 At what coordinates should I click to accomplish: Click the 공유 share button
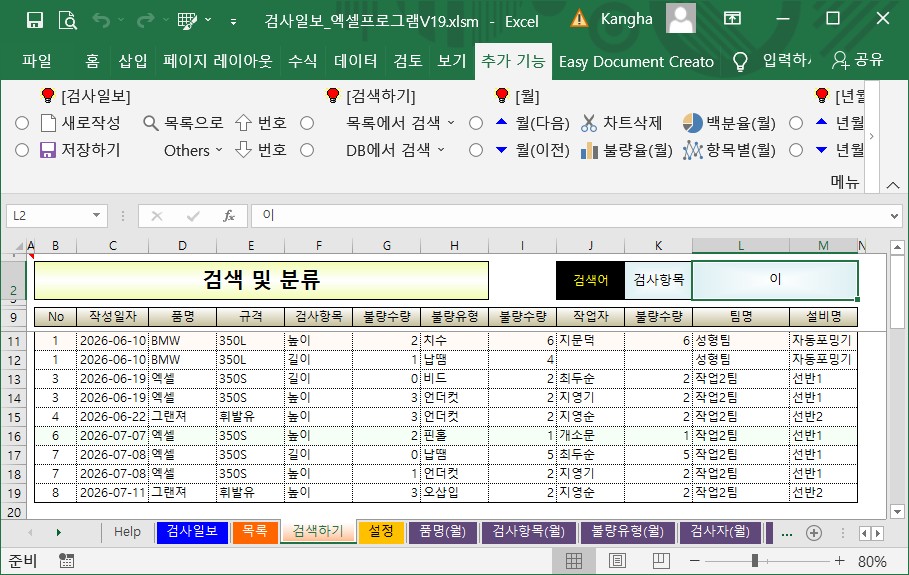(x=857, y=60)
